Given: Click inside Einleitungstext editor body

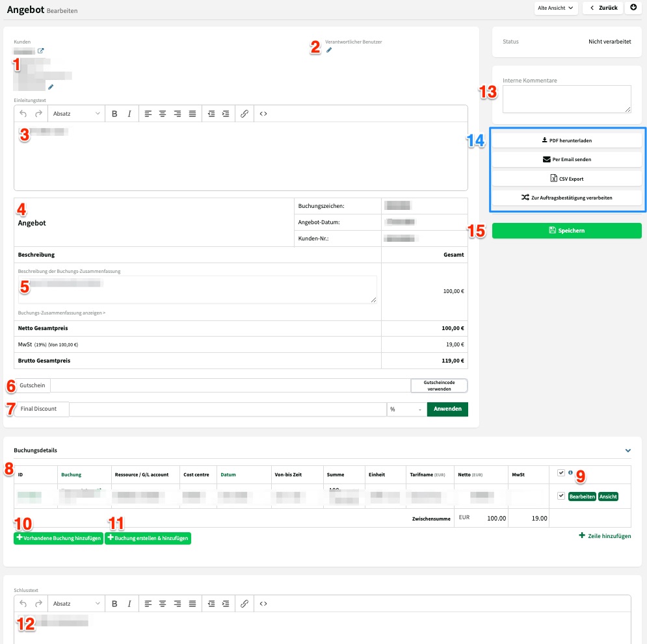Looking at the screenshot, I should 241,156.
